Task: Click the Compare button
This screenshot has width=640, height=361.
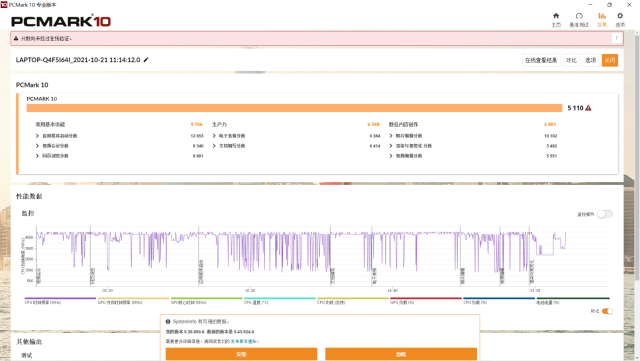Action: [571, 60]
